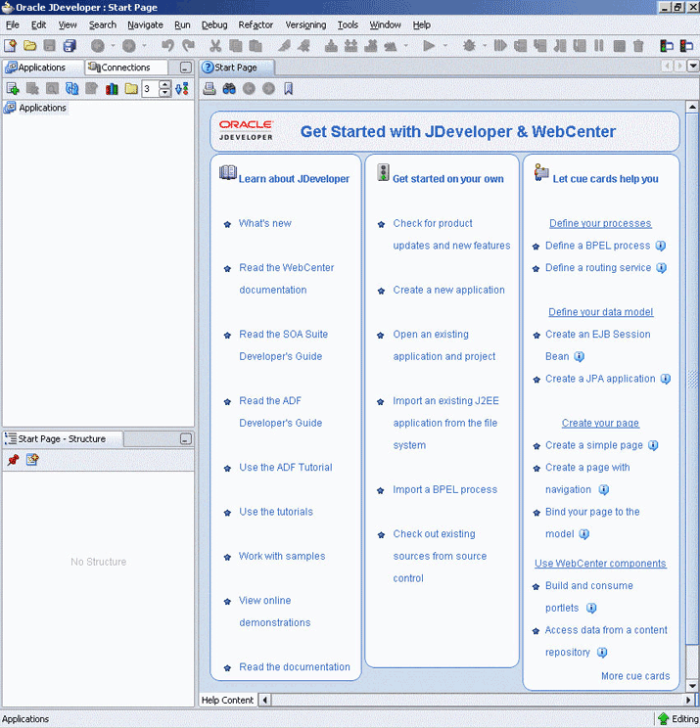The height and width of the screenshot is (728, 700).
Task: Open the Create a new application link
Action: click(x=448, y=291)
